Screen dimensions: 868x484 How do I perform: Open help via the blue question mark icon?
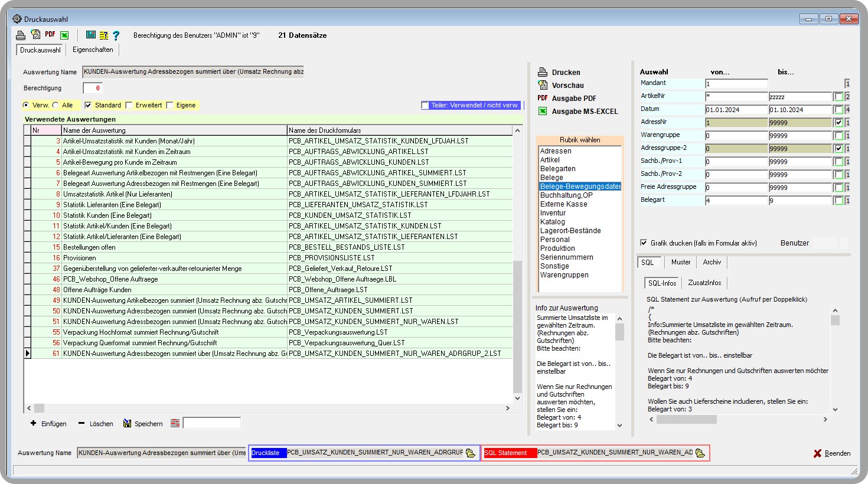pos(116,35)
